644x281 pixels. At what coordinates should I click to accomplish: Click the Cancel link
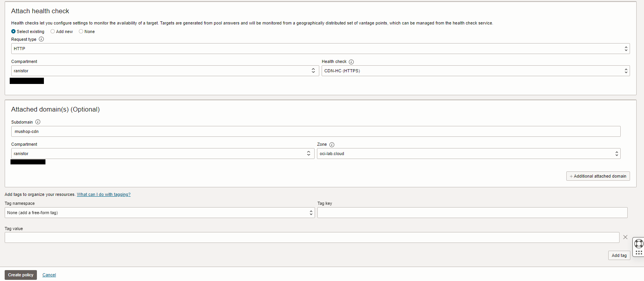point(49,275)
